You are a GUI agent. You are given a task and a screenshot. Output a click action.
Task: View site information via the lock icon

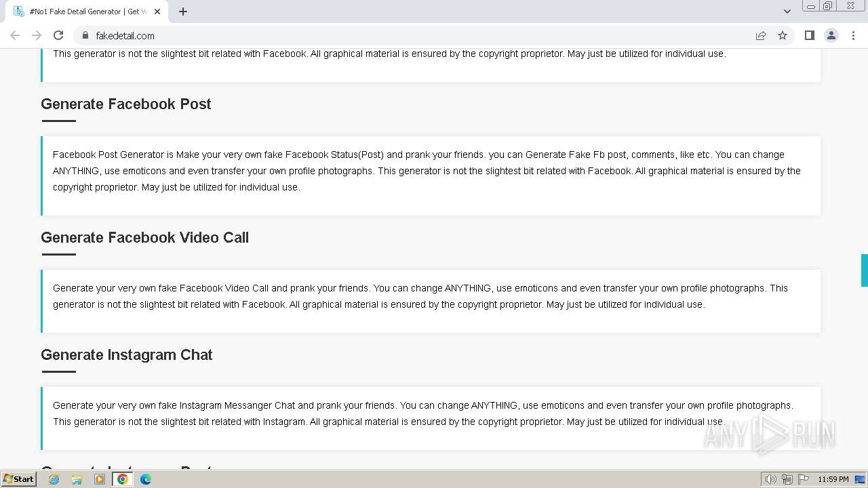(85, 35)
